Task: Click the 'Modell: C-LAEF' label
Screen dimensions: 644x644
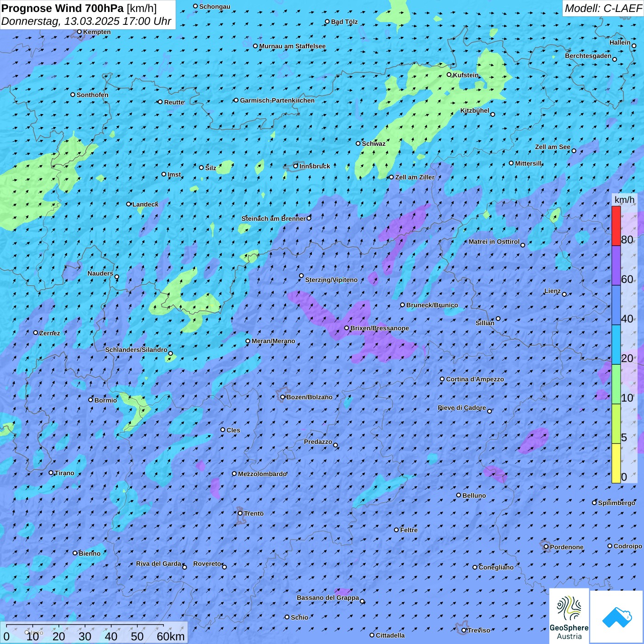Action: 603,8
